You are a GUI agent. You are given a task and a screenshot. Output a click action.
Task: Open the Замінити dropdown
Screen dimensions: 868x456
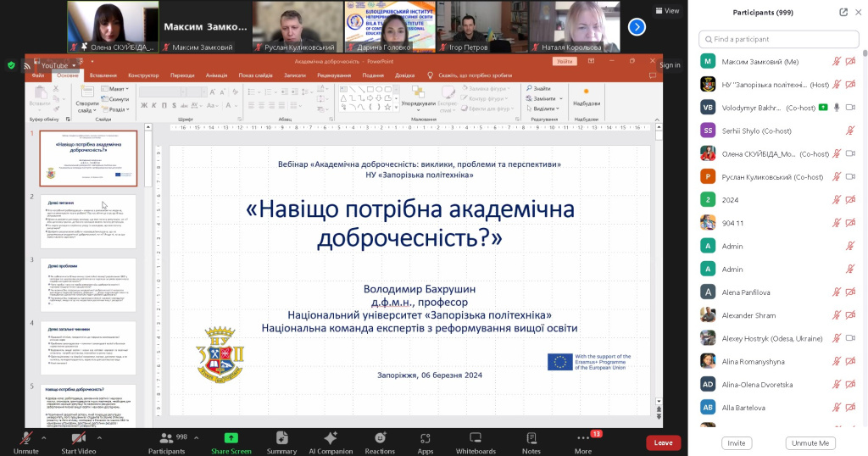click(544, 98)
